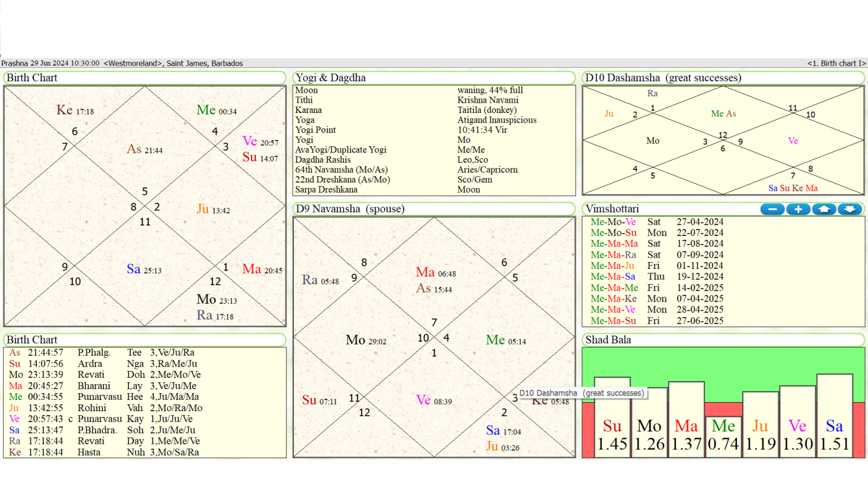Click the Jupiter 1.19 bar in Shad Bala

pyautogui.click(x=761, y=424)
